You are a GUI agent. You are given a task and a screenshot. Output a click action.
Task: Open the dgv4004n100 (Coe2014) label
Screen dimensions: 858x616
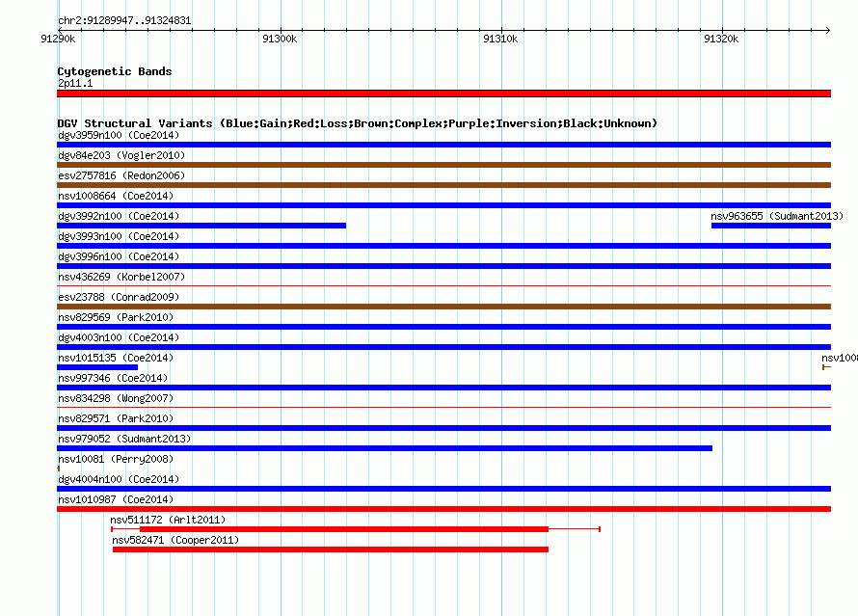click(x=119, y=479)
